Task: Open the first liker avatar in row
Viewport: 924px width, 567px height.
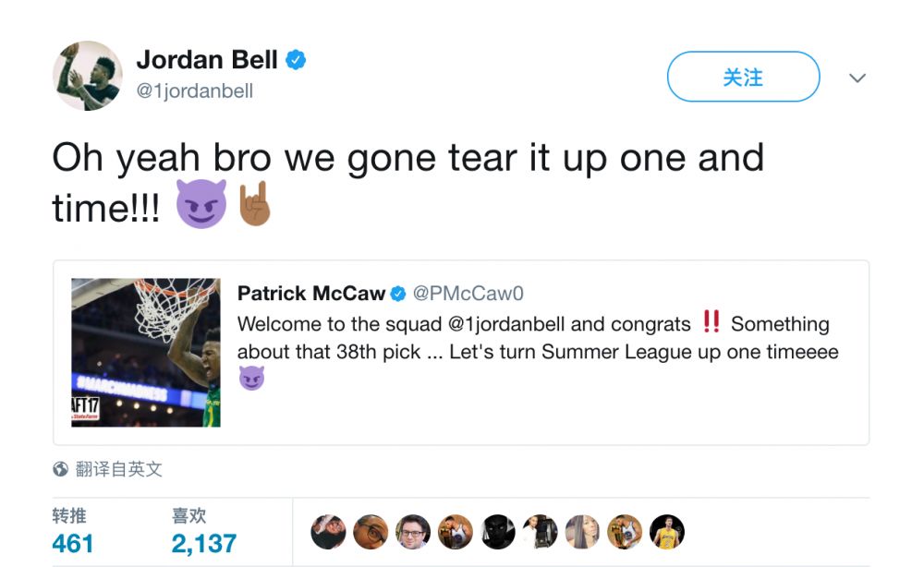Action: (x=328, y=532)
